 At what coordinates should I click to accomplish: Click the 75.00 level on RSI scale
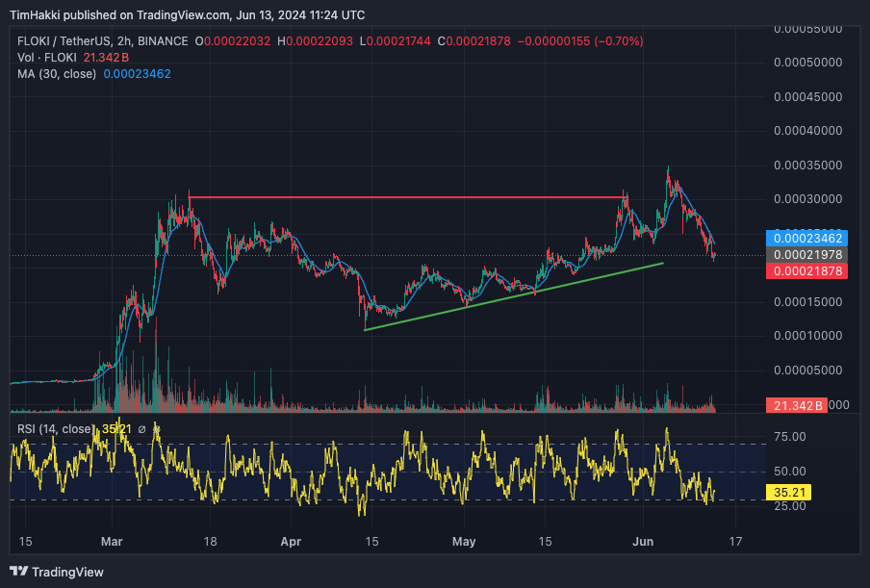point(792,437)
